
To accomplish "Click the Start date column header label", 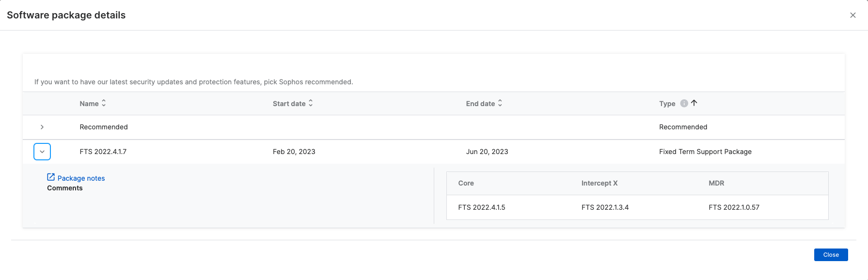I will point(289,104).
